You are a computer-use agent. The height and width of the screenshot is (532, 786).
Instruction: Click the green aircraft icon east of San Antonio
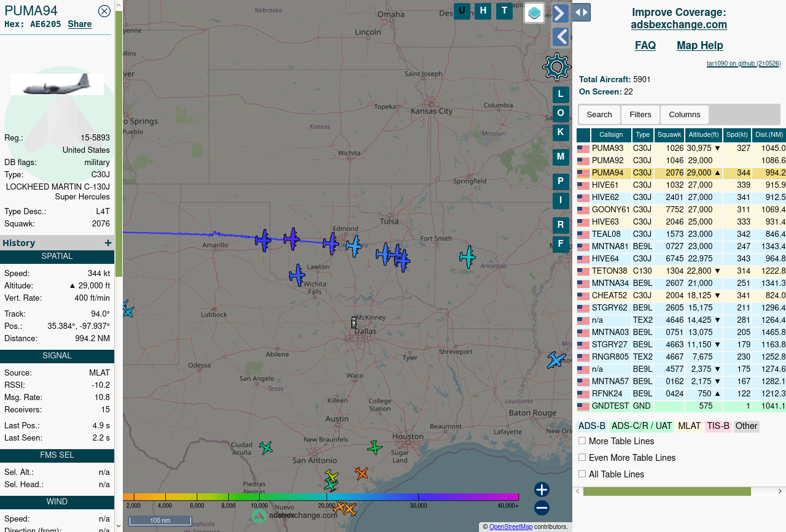pyautogui.click(x=375, y=447)
